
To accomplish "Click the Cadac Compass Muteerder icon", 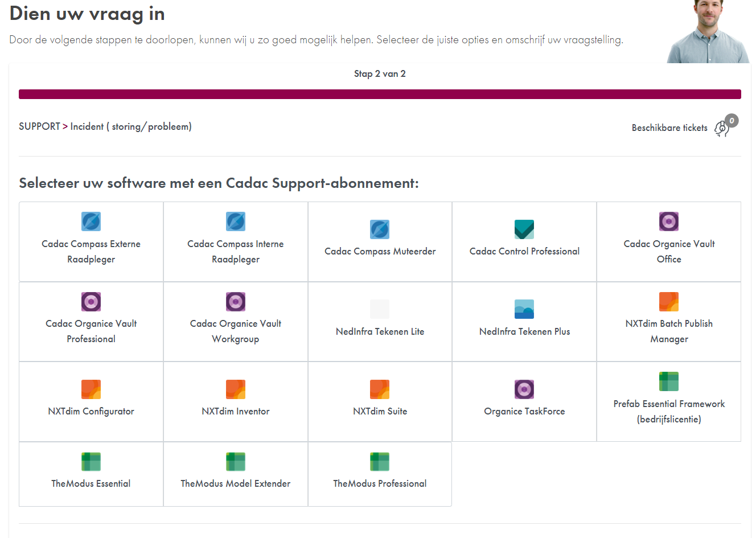I will point(380,229).
